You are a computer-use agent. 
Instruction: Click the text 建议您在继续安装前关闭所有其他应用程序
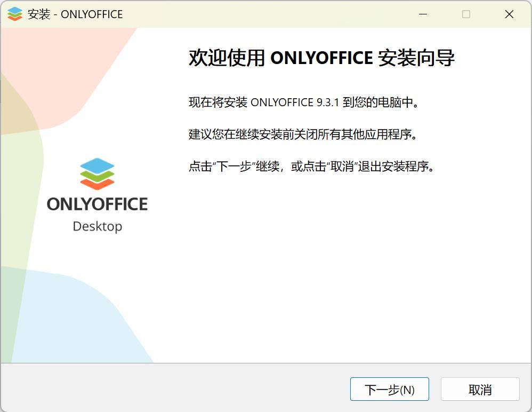tap(303, 134)
